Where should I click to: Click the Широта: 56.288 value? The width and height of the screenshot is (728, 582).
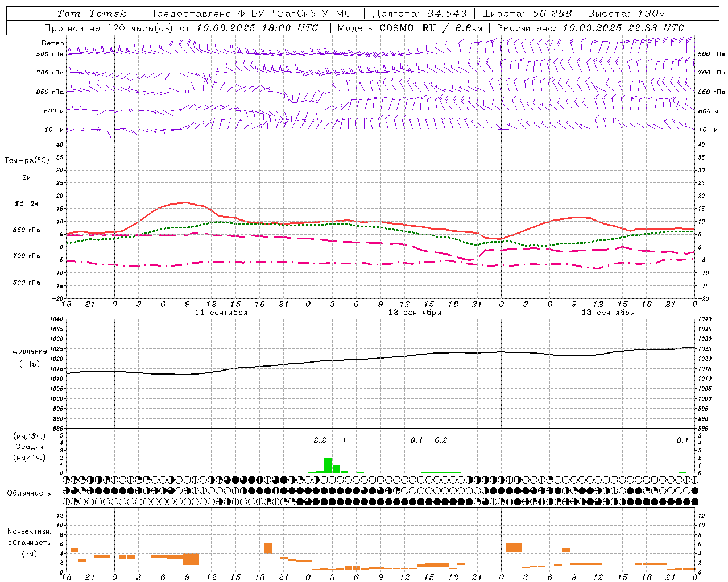(x=527, y=14)
